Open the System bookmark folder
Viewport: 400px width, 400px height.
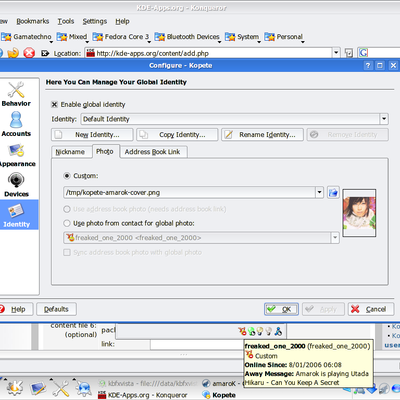point(243,37)
